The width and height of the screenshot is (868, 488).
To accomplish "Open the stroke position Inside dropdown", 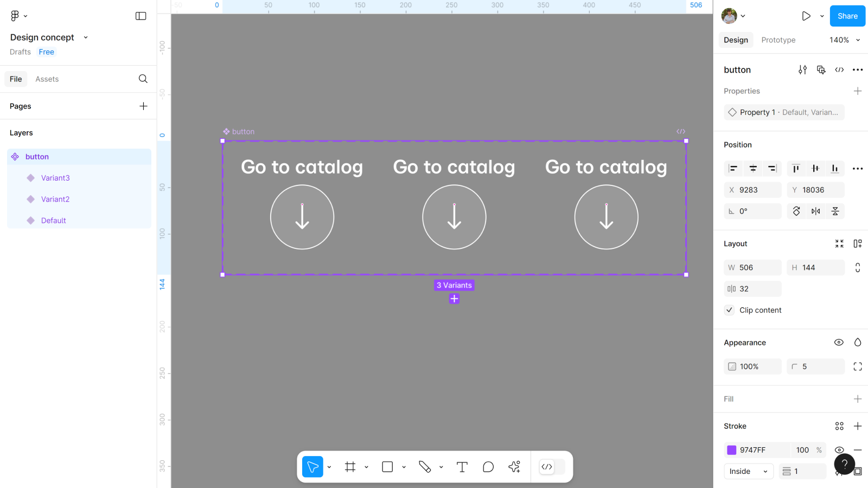I will pyautogui.click(x=748, y=472).
